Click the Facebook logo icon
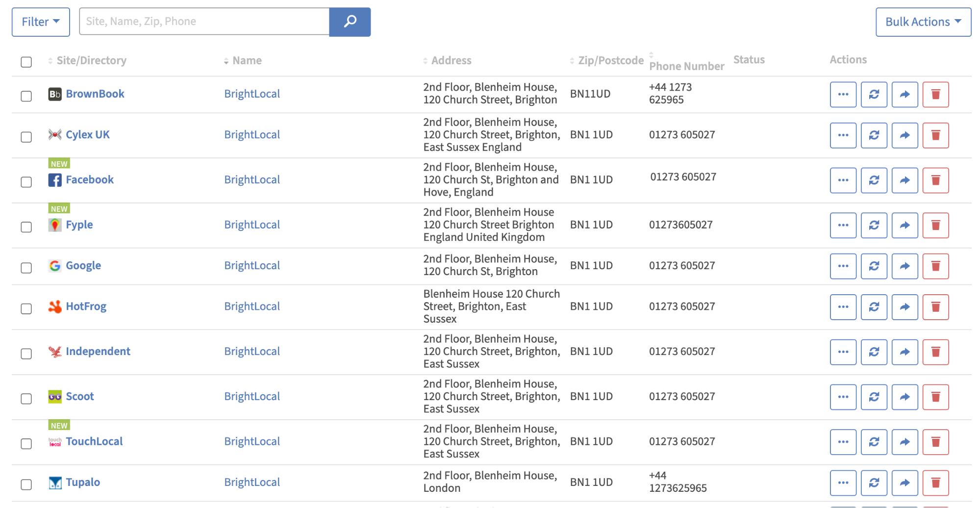Viewport: 980px width, 508px height. click(x=55, y=179)
